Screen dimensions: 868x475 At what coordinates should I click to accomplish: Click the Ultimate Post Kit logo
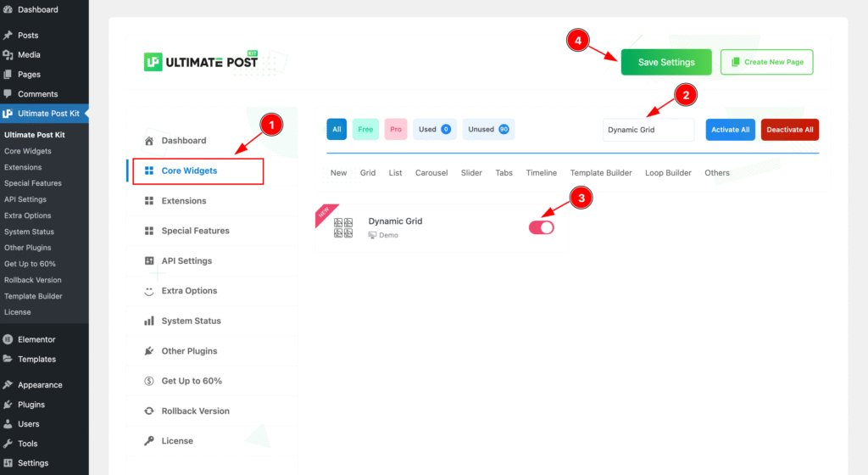[x=201, y=62]
